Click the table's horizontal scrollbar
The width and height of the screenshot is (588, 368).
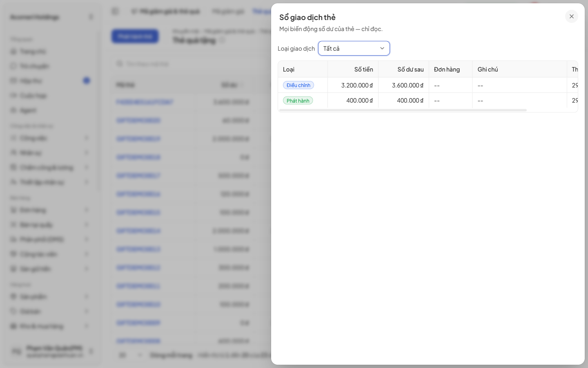[x=403, y=110]
